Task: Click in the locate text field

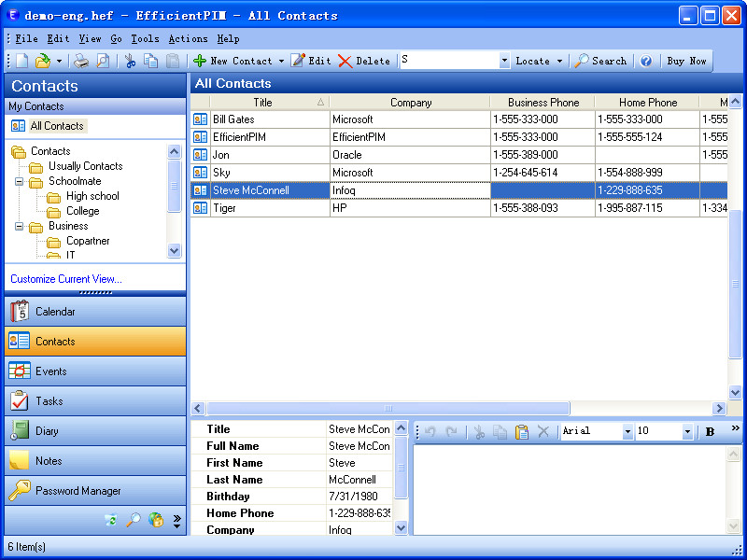Action: click(450, 61)
